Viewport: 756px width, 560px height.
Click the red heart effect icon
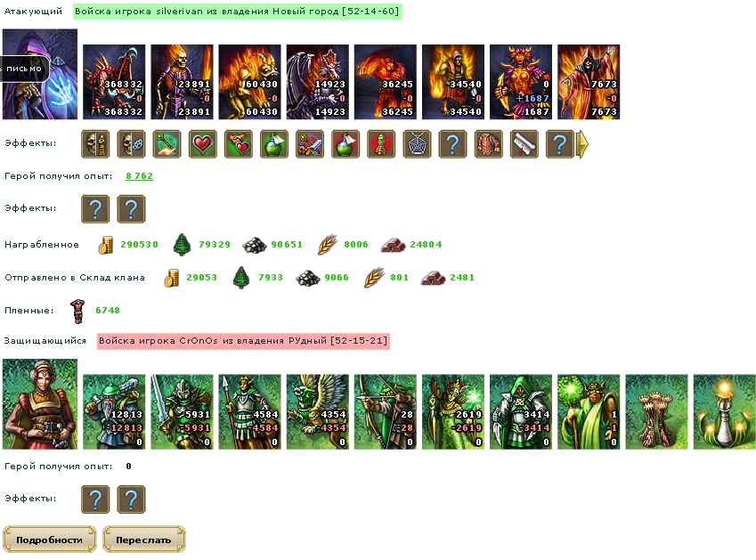(x=202, y=144)
